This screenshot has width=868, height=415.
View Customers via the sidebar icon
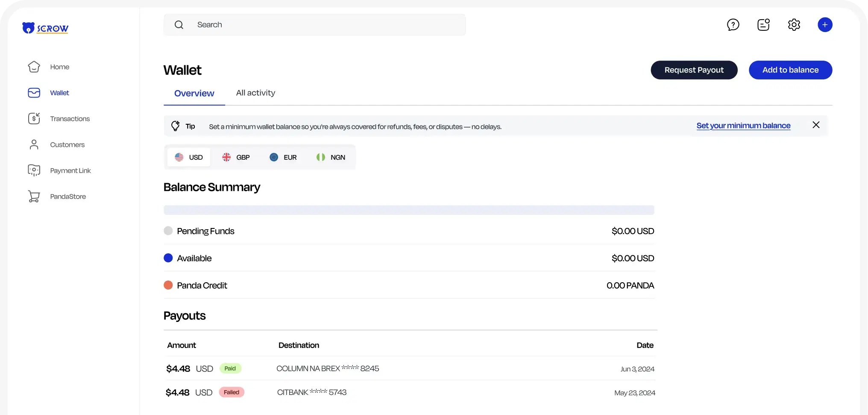coord(34,144)
